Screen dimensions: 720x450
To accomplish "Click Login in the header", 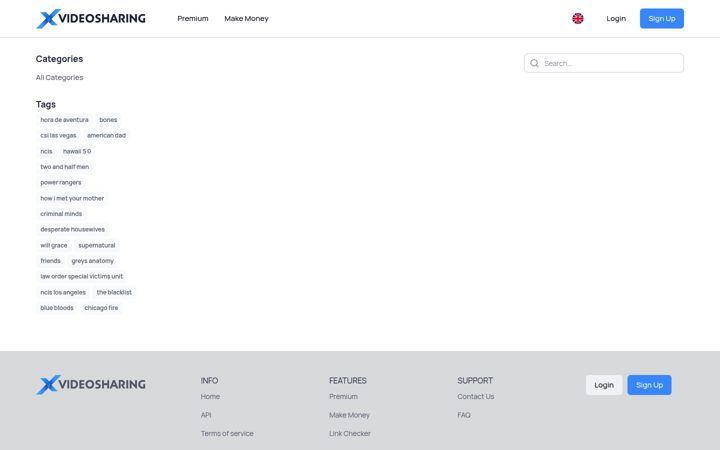I will (x=616, y=18).
